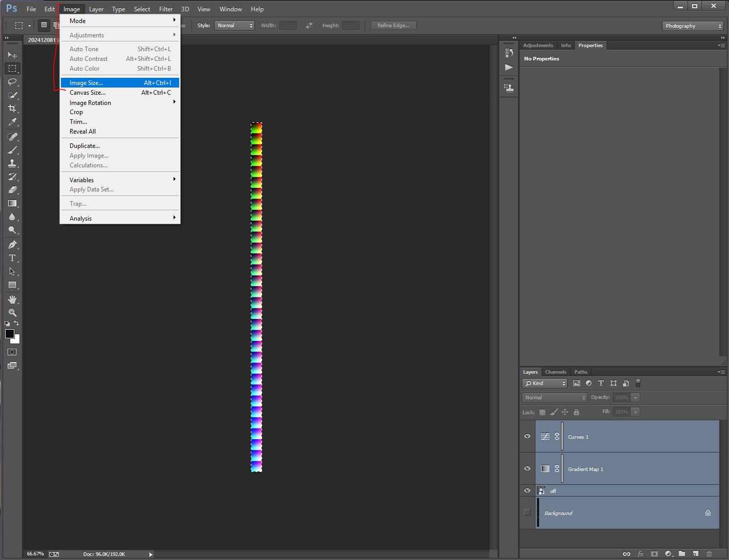The height and width of the screenshot is (560, 729).
Task: Click the Delete layer trash icon
Action: coord(709,554)
